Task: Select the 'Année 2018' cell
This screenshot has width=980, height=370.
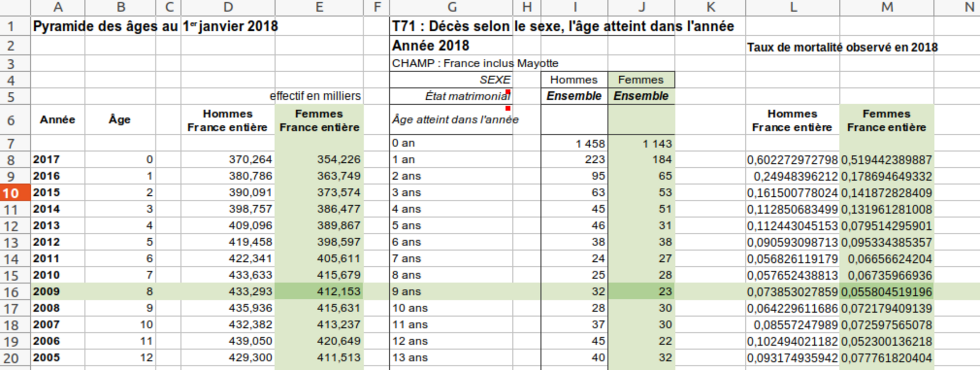Action: 430,46
